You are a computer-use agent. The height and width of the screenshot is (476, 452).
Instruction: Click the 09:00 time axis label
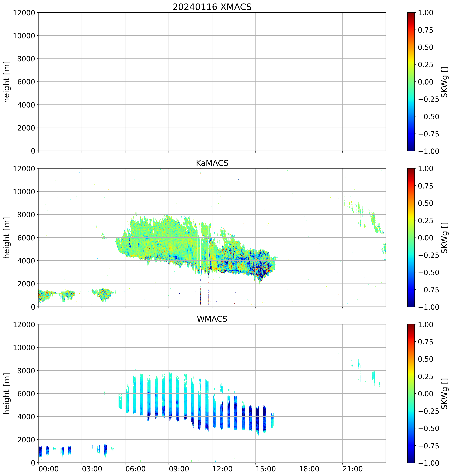(179, 469)
